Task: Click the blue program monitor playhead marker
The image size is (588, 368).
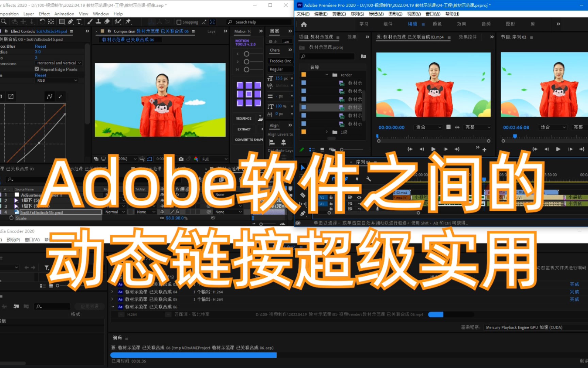Action: [x=515, y=136]
